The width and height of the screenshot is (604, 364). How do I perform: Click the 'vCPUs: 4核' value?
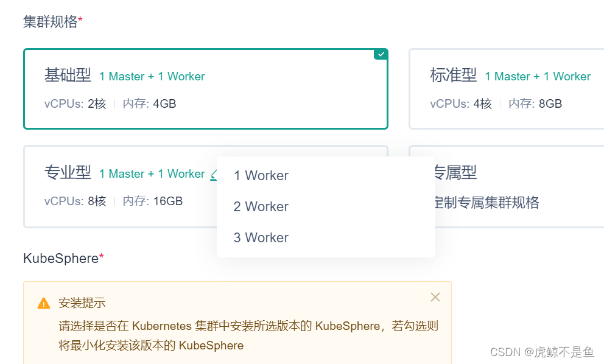pos(461,103)
